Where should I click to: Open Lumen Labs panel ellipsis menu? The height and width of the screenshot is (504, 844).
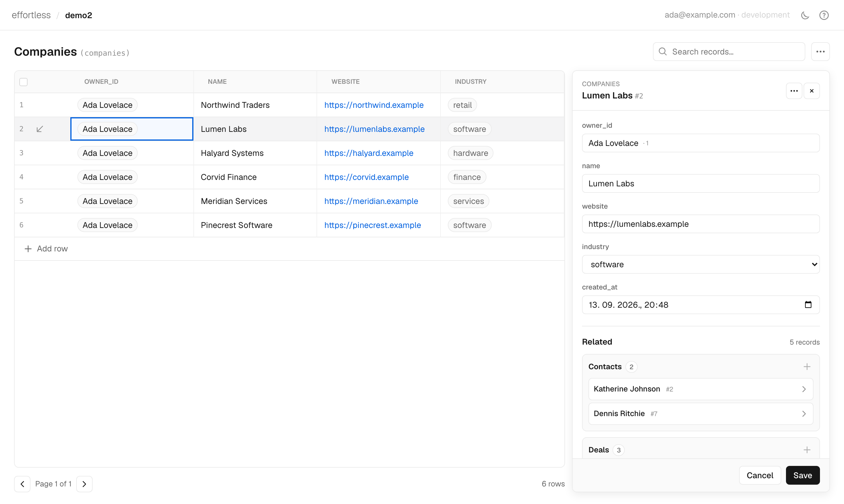click(794, 91)
